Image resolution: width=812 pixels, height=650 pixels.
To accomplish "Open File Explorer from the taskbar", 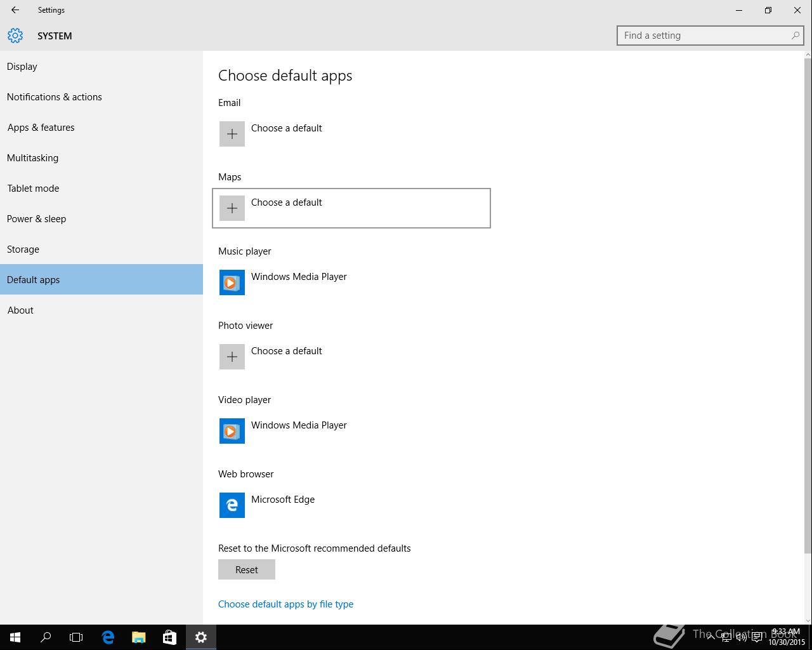I will (x=138, y=637).
